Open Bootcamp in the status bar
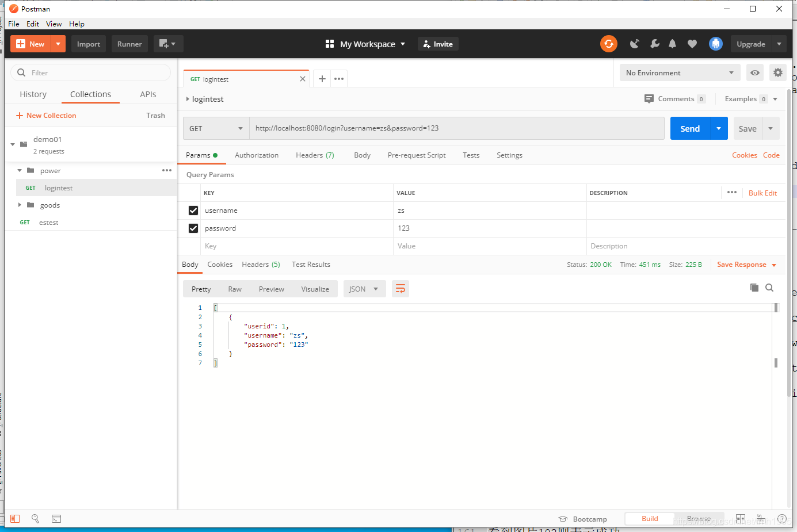797x532 pixels. 583,519
